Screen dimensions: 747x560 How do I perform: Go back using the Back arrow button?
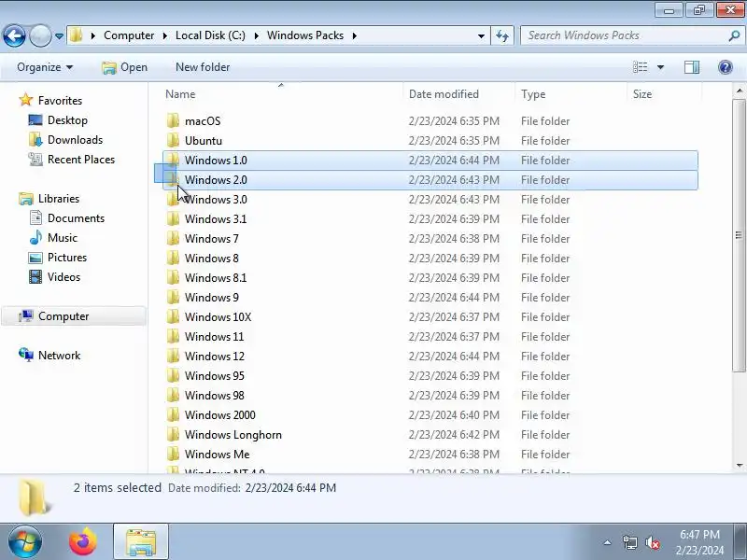point(14,35)
